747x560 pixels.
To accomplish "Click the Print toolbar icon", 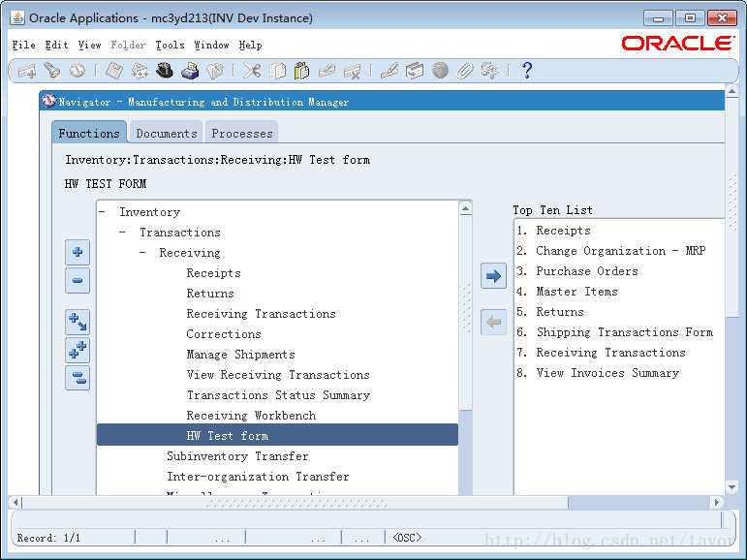I will coord(190,71).
